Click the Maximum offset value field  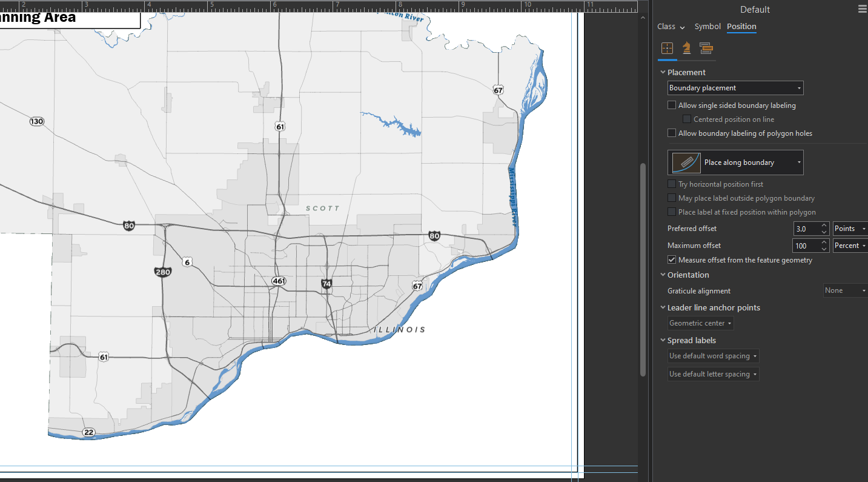coord(807,246)
